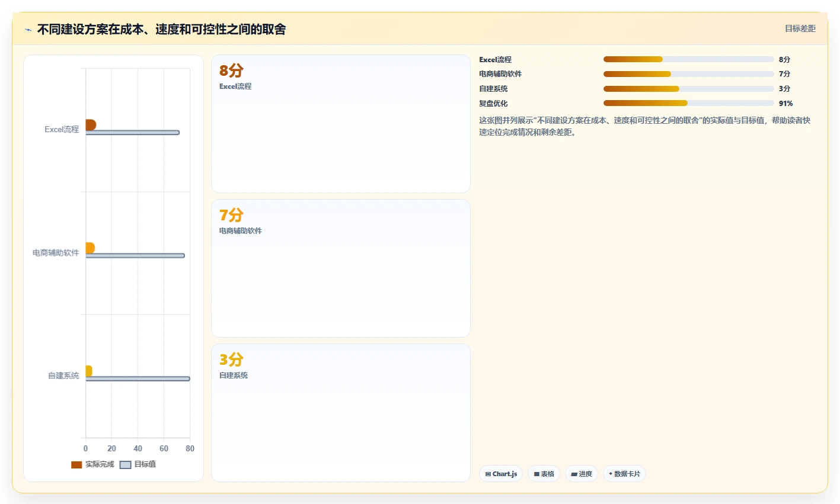This screenshot has height=504, width=840.
Task: Click the 91% value beside 复盘优化
Action: (786, 104)
